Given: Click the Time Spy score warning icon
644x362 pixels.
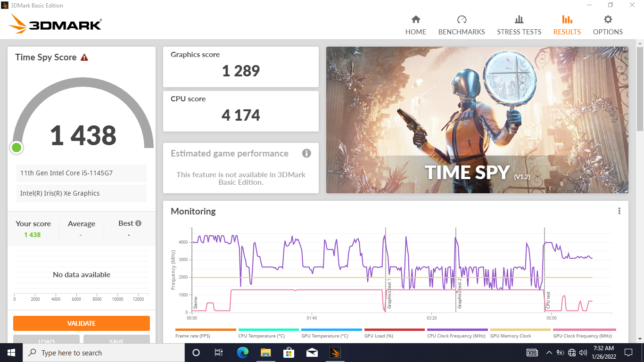Looking at the screenshot, I should coord(84,58).
